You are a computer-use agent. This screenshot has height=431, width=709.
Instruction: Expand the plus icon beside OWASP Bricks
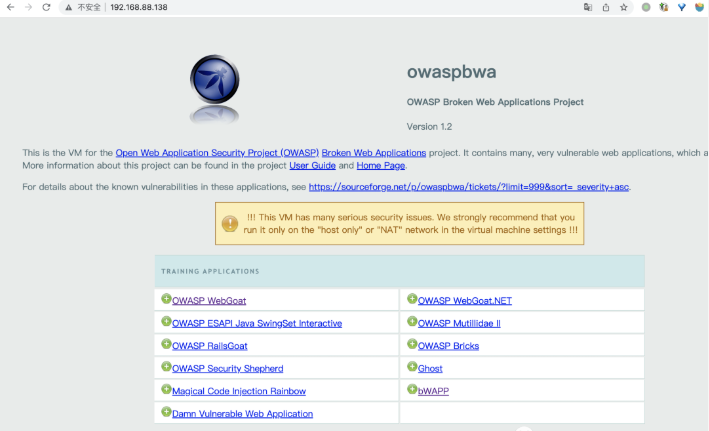point(412,344)
